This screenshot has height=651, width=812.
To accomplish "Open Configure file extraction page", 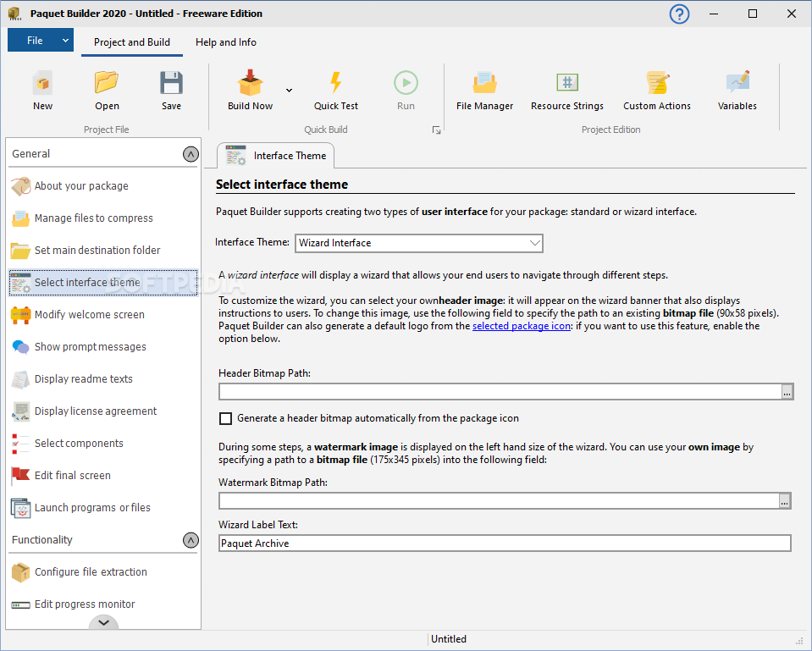I will coord(103,571).
